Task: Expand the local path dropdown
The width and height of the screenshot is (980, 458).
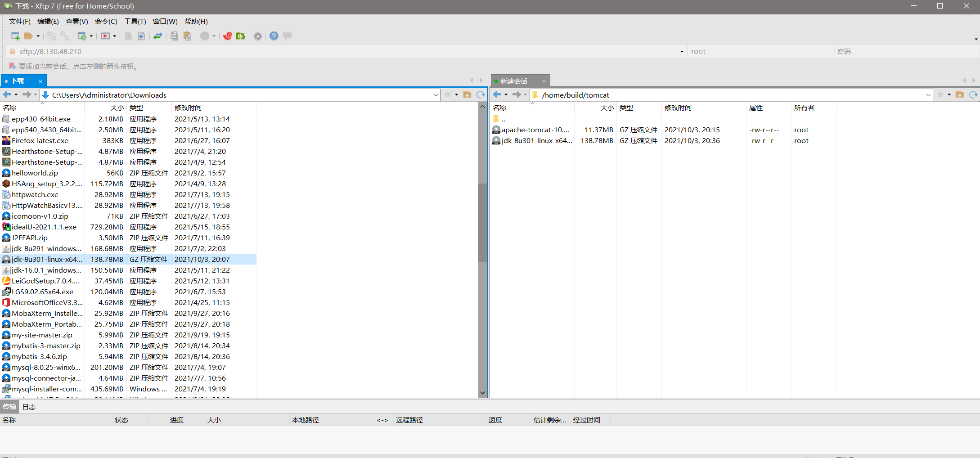Action: click(x=436, y=95)
